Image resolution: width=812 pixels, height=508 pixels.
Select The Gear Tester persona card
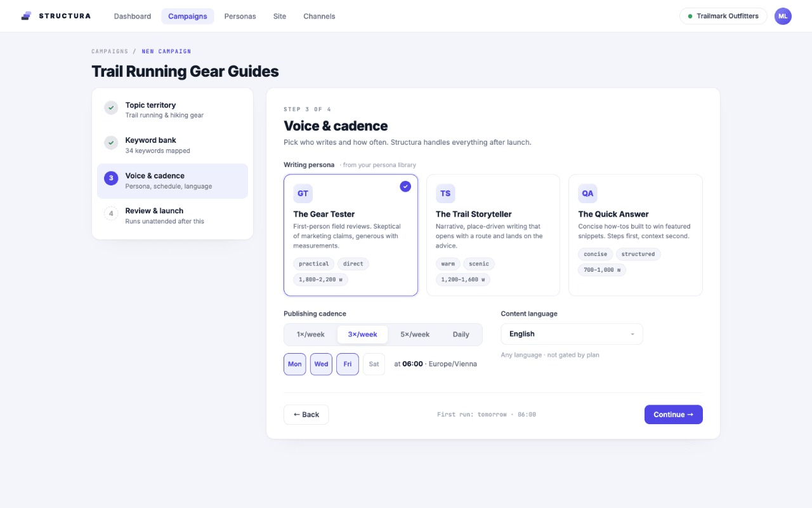351,235
